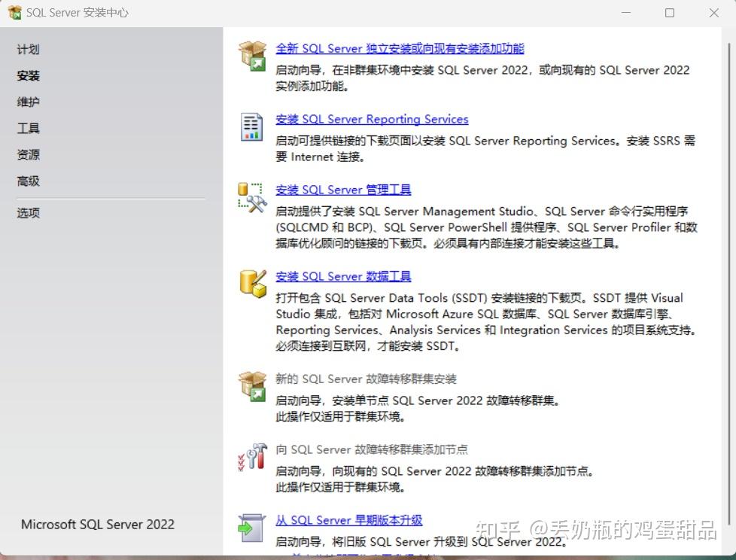Click the Reporting Services report icon

(x=251, y=126)
